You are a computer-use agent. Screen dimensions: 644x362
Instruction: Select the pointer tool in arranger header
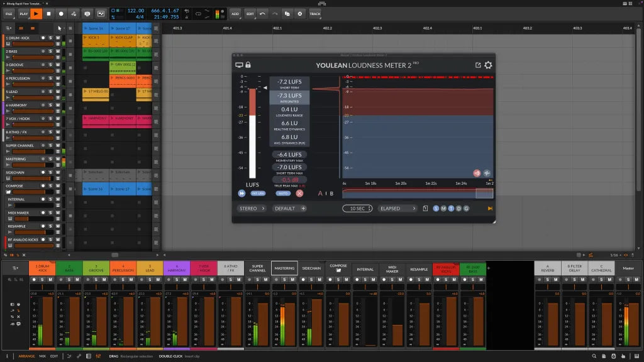[x=60, y=28]
